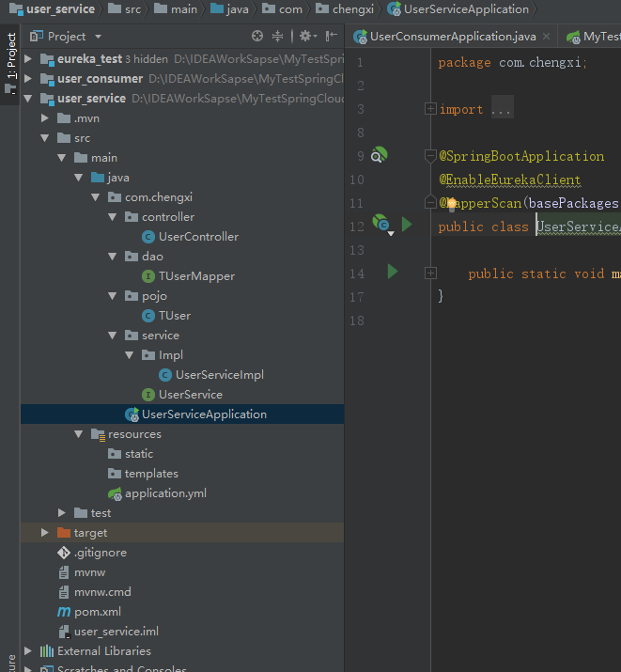Select TUser class in tree

click(x=166, y=316)
